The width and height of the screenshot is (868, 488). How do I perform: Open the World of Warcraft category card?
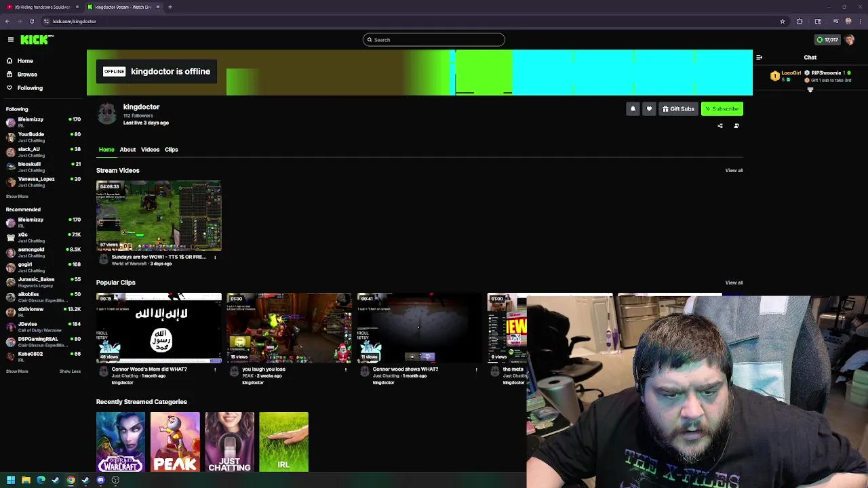(121, 442)
